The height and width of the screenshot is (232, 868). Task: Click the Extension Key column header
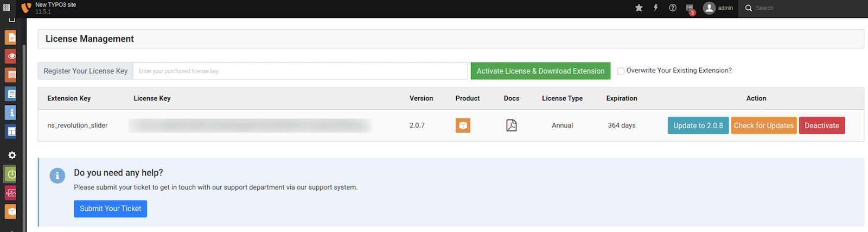69,98
